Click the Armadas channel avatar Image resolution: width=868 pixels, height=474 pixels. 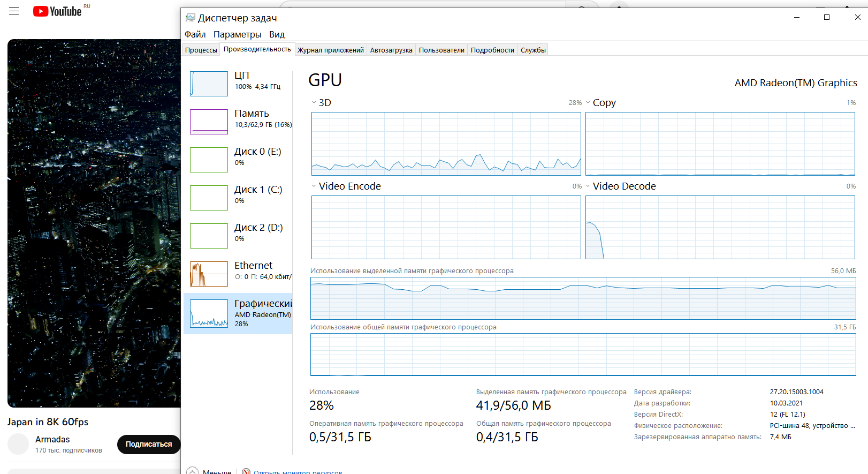[x=18, y=444]
